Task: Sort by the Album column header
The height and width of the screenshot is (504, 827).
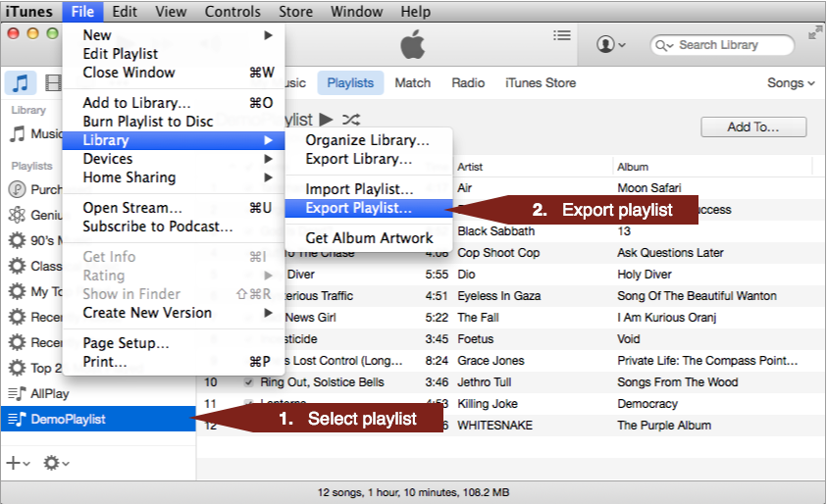Action: point(633,167)
